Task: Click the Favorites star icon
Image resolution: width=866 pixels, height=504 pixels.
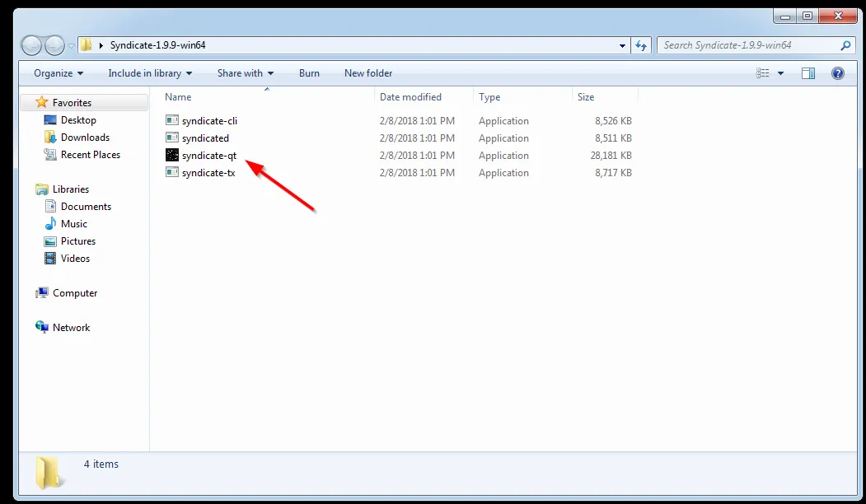Action: [41, 102]
